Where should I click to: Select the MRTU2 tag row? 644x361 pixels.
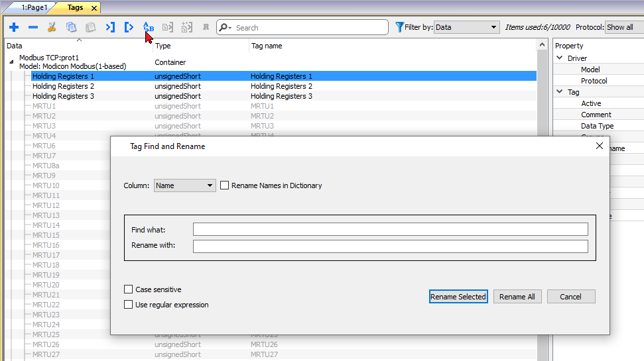point(283,116)
